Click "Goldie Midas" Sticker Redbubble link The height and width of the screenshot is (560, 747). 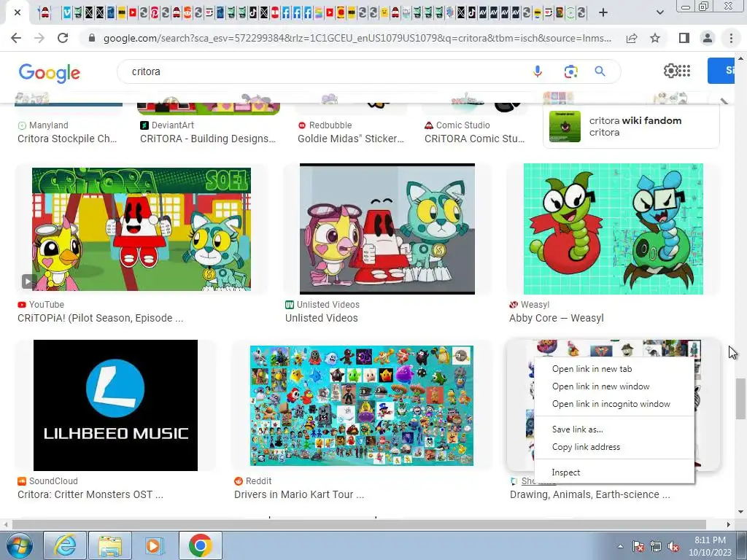(351, 139)
